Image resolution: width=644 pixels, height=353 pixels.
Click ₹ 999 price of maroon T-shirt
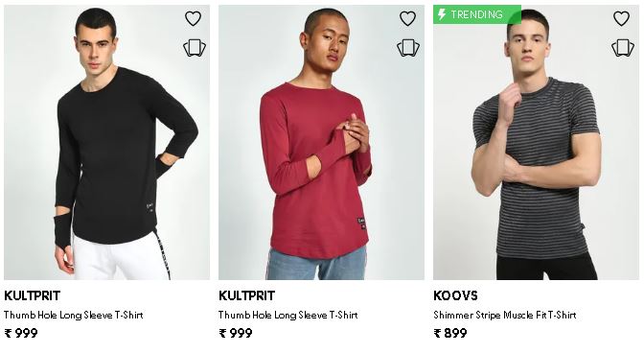tap(236, 333)
